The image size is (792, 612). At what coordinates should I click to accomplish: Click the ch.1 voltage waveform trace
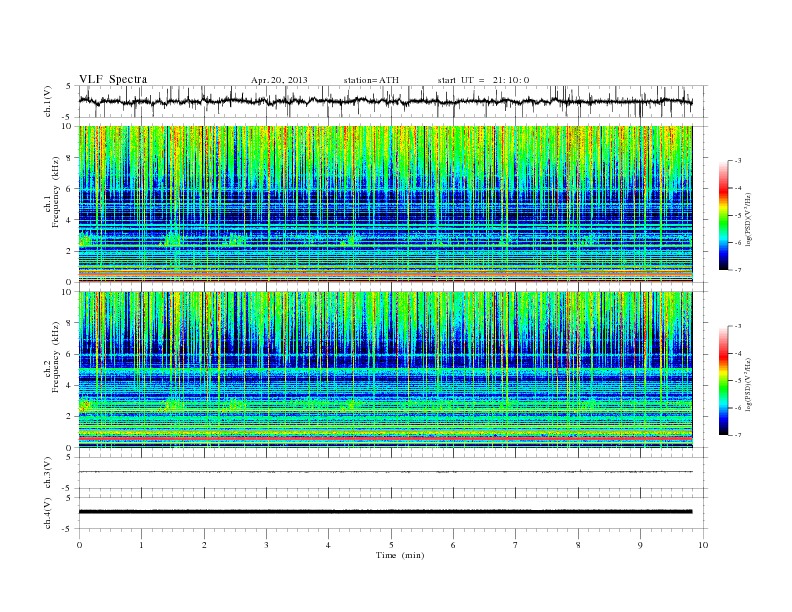pos(385,101)
